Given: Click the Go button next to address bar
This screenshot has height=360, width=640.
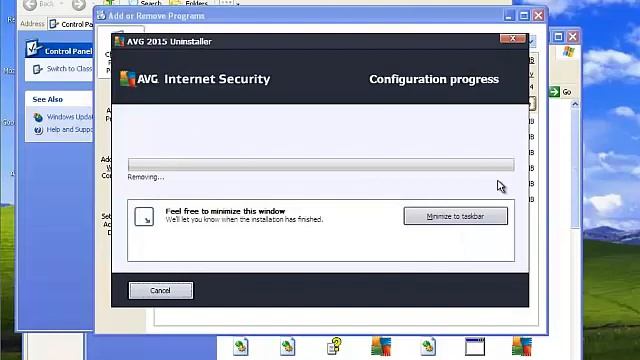Looking at the screenshot, I should (x=561, y=92).
